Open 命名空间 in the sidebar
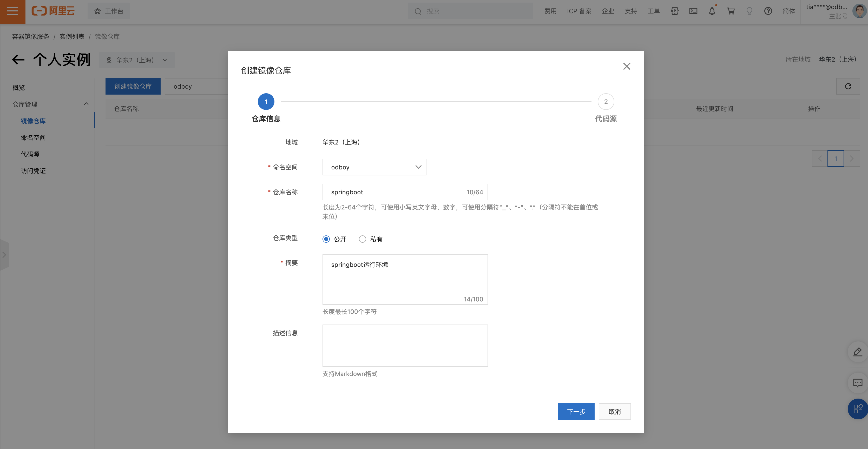Viewport: 868px width, 449px height. [x=33, y=137]
